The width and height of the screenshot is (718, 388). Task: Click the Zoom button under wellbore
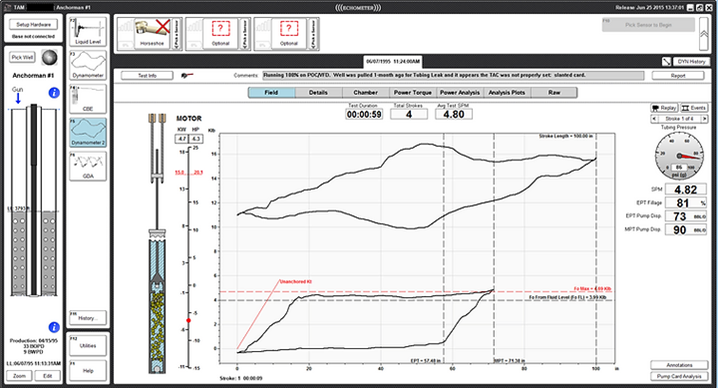[x=19, y=376]
